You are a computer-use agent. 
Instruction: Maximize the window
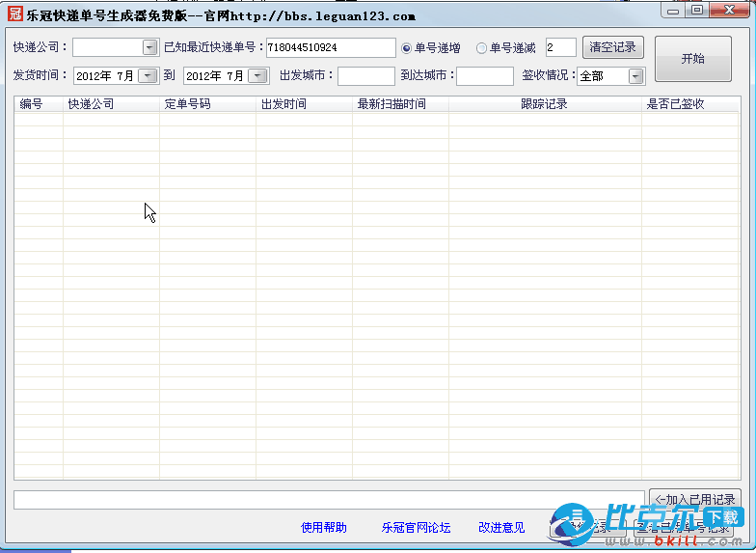(x=696, y=10)
